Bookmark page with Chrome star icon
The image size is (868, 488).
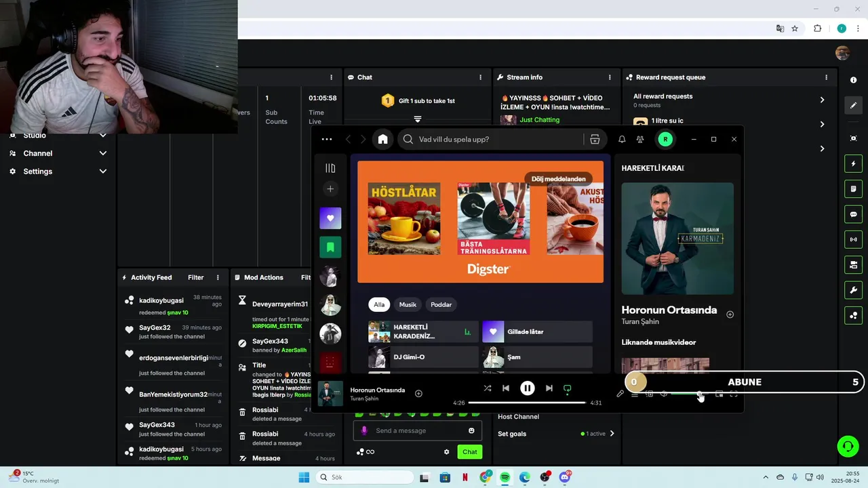(x=795, y=28)
